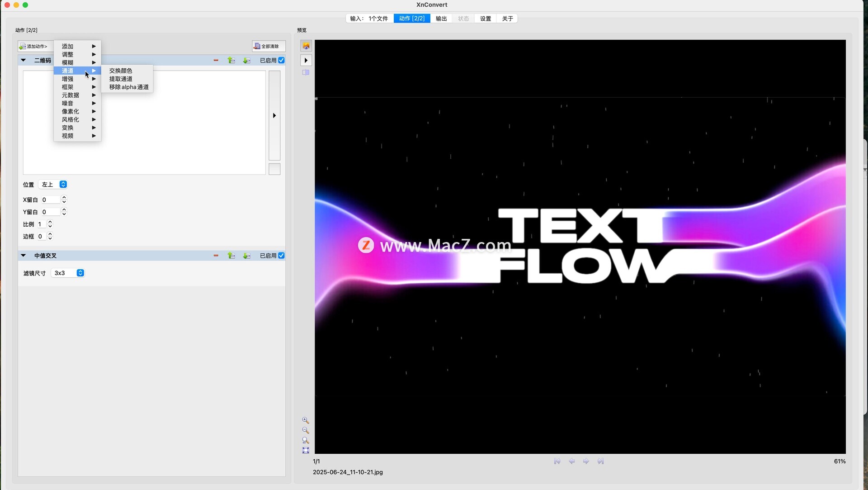Switch to the 输出 tab

(x=441, y=19)
